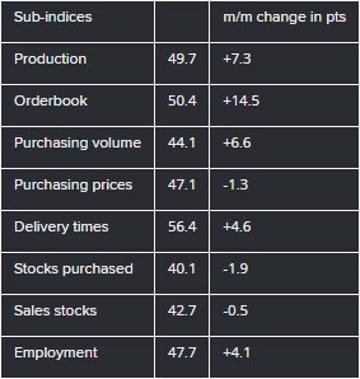The height and width of the screenshot is (379, 360).
Task: Click the Sales stocks value 42.7
Action: 182,311
